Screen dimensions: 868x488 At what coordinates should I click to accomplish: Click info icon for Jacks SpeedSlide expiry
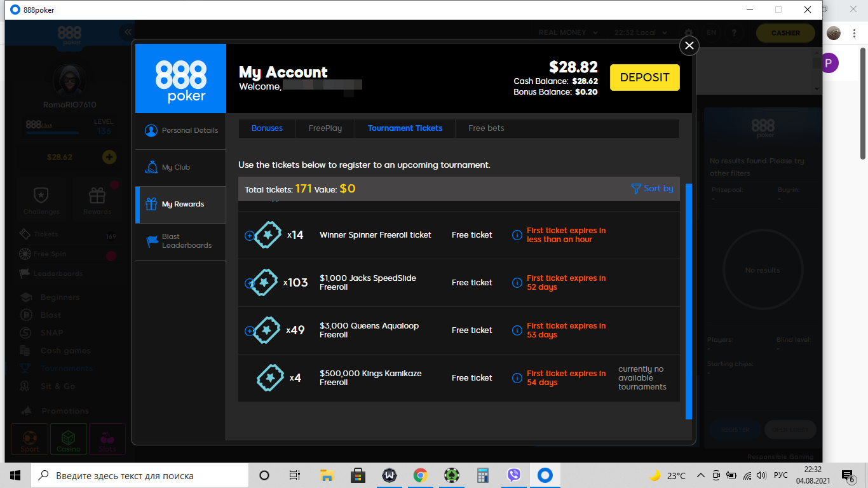coord(517,283)
